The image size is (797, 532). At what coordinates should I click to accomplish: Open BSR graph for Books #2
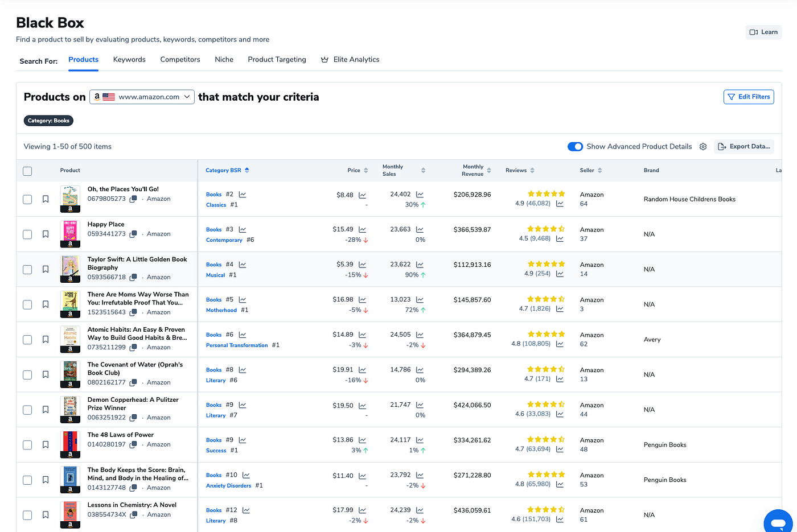point(243,195)
